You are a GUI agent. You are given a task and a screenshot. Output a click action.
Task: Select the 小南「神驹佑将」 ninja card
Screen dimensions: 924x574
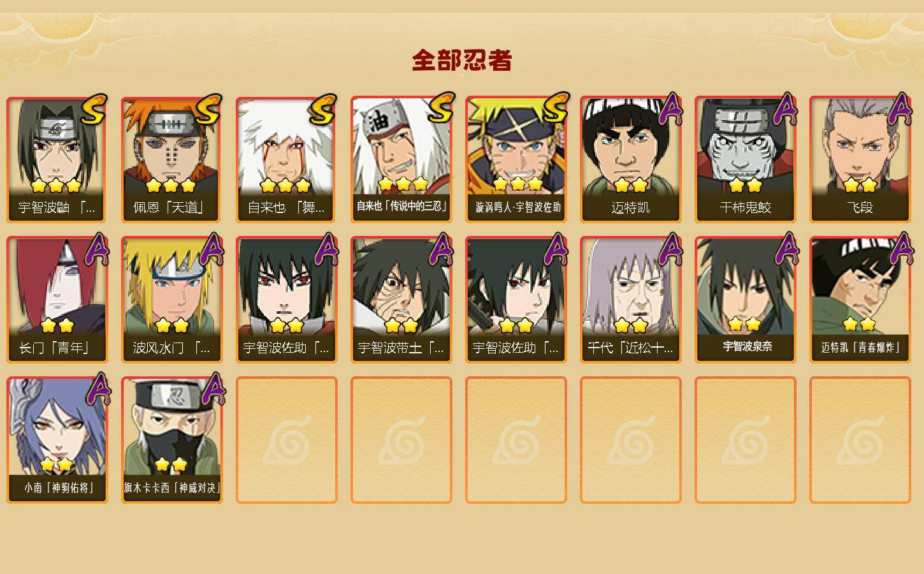click(57, 440)
